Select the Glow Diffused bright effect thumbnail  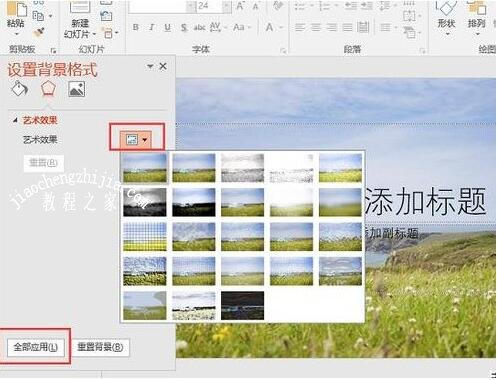click(x=291, y=202)
